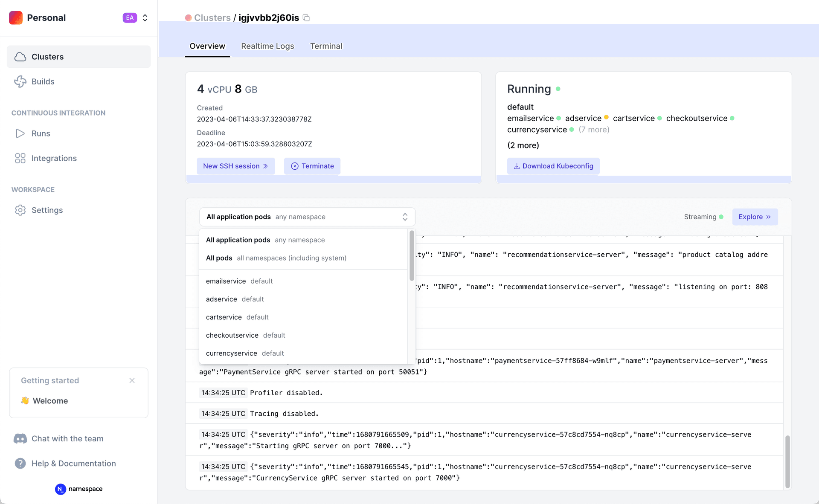819x504 pixels.
Task: Expand the pod namespace selector dropdown
Action: click(x=307, y=216)
